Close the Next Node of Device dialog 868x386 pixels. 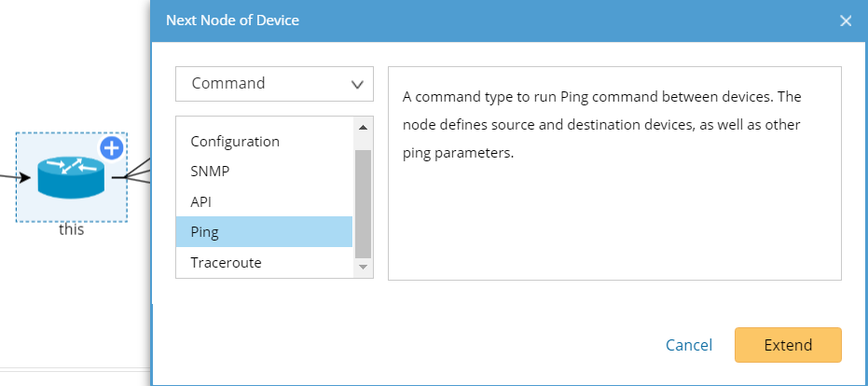click(x=846, y=21)
